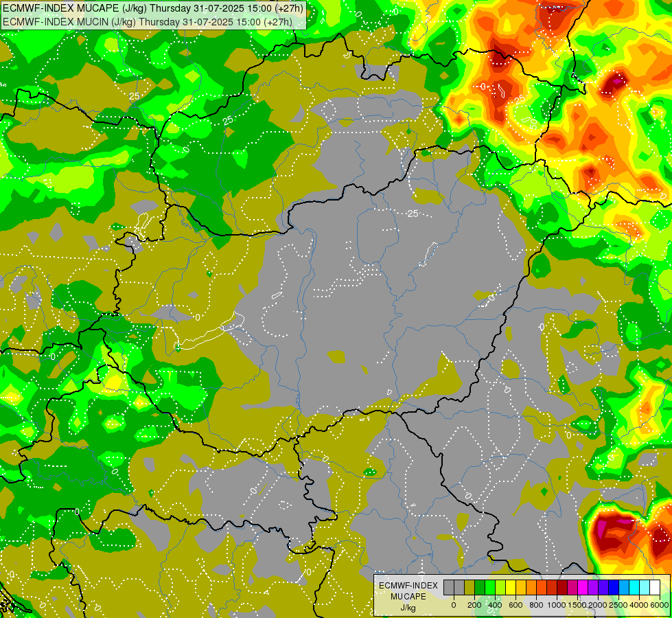Click legend tick label '6000'
Viewport: 672px width, 618px height.
click(660, 605)
